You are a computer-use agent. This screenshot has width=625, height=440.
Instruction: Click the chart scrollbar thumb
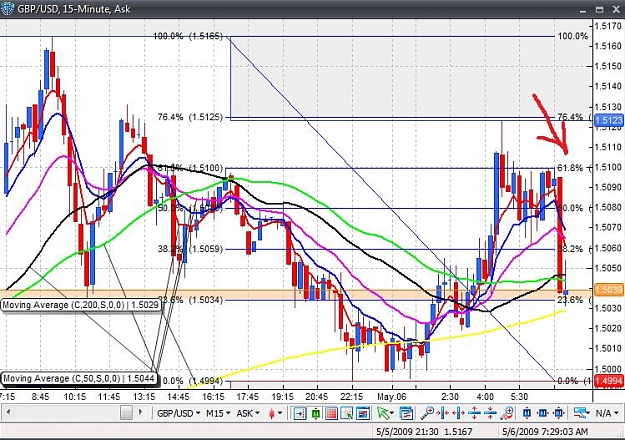coord(126,412)
